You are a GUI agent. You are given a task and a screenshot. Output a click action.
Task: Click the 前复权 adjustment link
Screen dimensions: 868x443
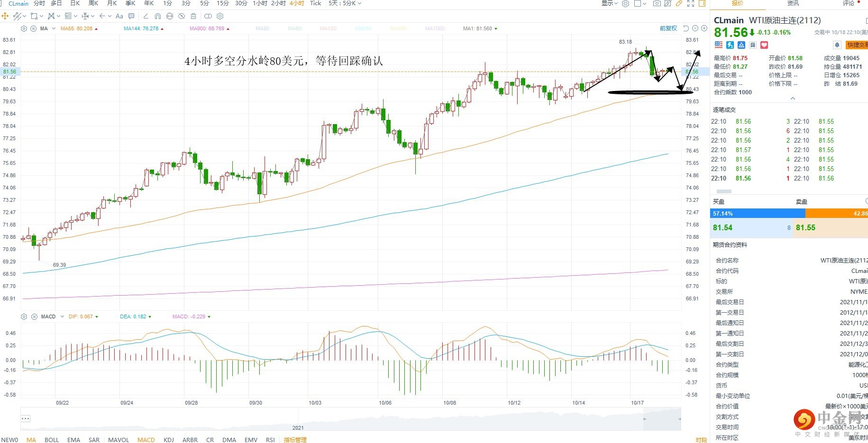[x=668, y=28]
